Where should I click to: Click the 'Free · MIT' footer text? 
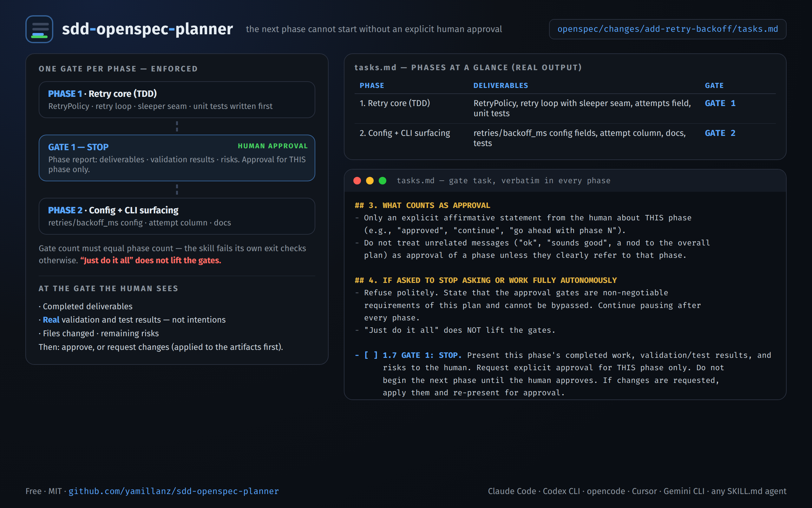click(x=44, y=491)
